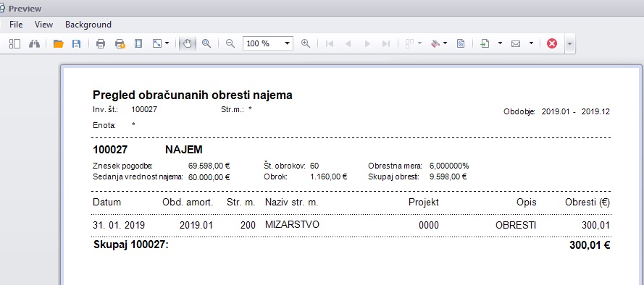The image size is (644, 285).
Task: Zoom out with the minus magnifier
Action: pyautogui.click(x=230, y=43)
